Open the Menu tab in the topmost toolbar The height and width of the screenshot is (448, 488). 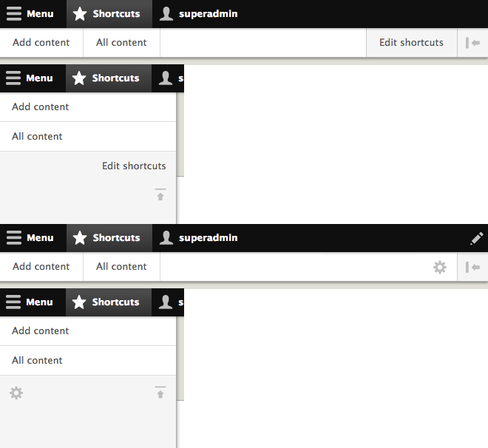point(30,14)
